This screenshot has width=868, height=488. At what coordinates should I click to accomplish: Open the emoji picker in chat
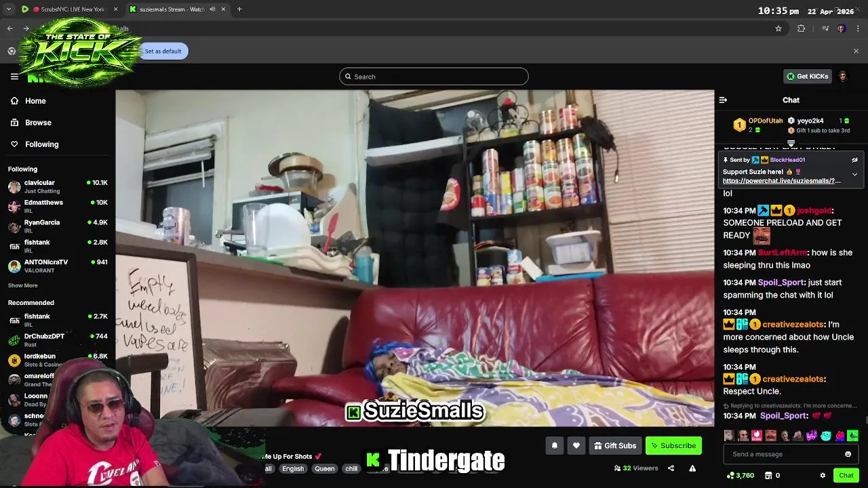848,454
